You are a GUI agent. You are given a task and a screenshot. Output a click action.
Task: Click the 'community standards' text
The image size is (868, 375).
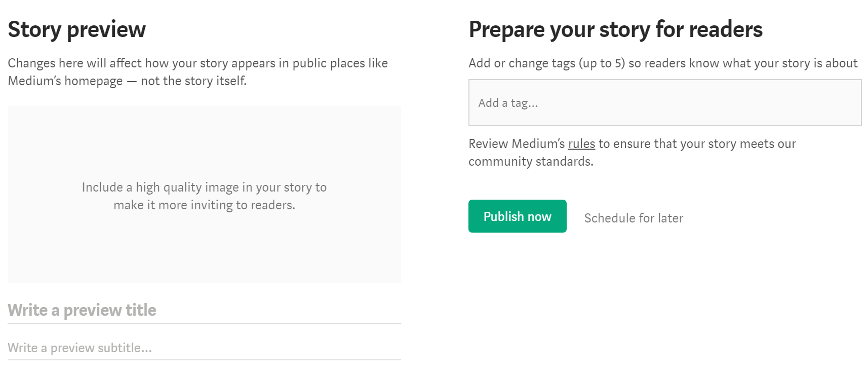(531, 162)
